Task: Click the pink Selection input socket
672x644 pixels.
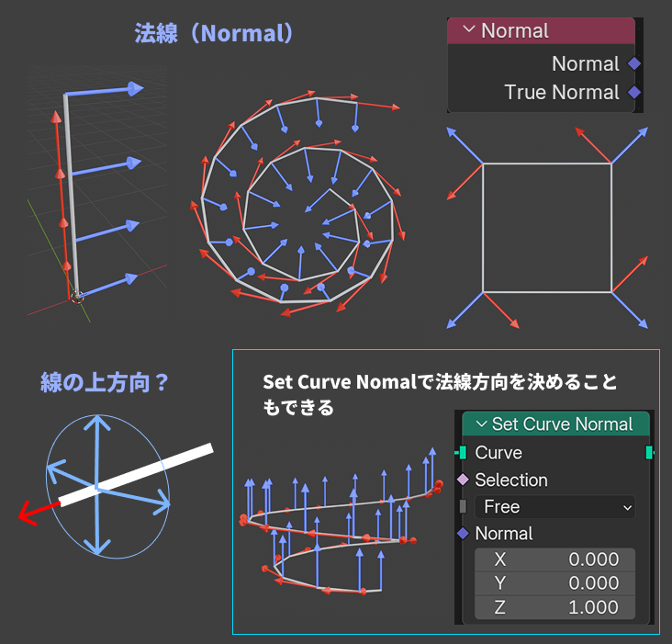Action: 463,480
